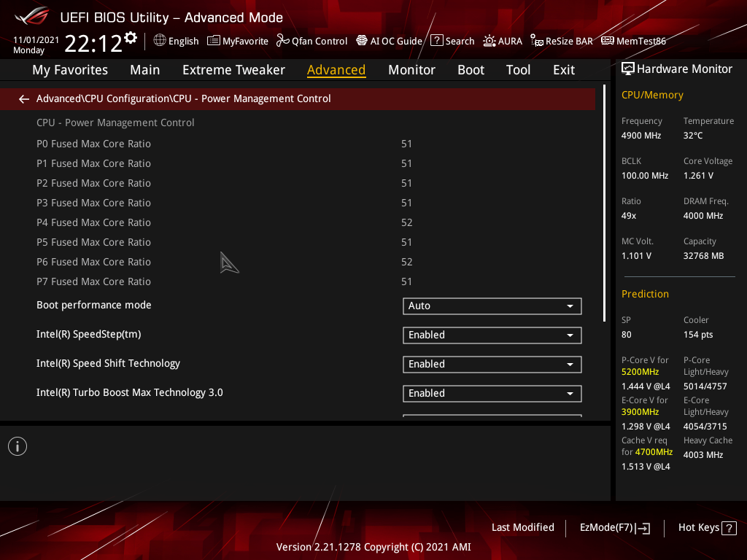The image size is (747, 560).
Task: Click 4700MHz cache value
Action: pos(654,452)
